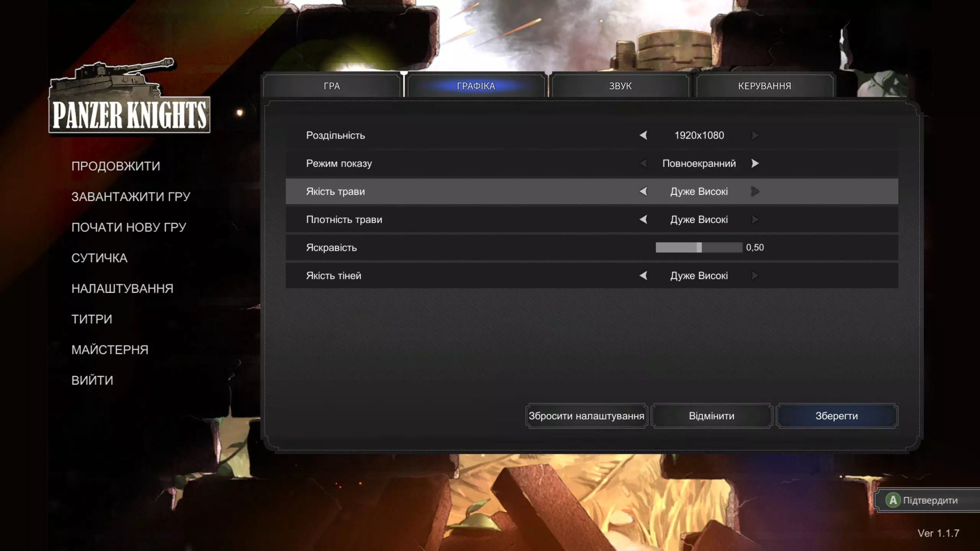Click Скинути налаштування (Збросити) button

point(586,416)
